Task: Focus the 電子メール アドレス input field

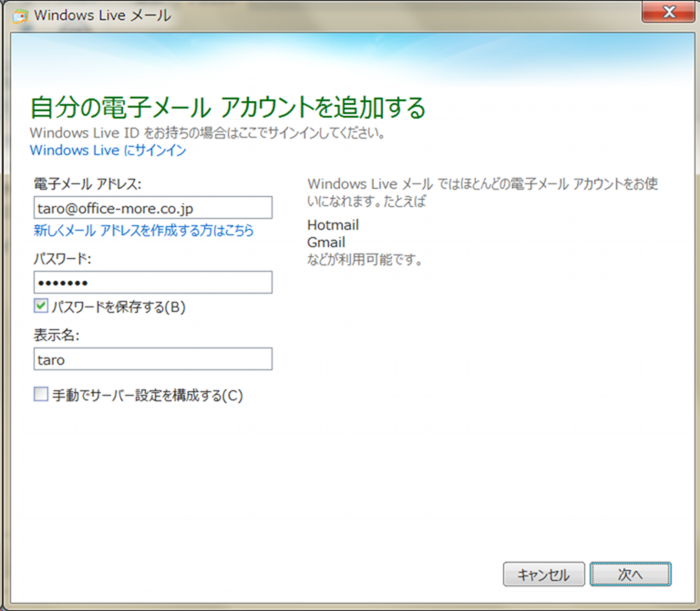Action: pyautogui.click(x=153, y=208)
